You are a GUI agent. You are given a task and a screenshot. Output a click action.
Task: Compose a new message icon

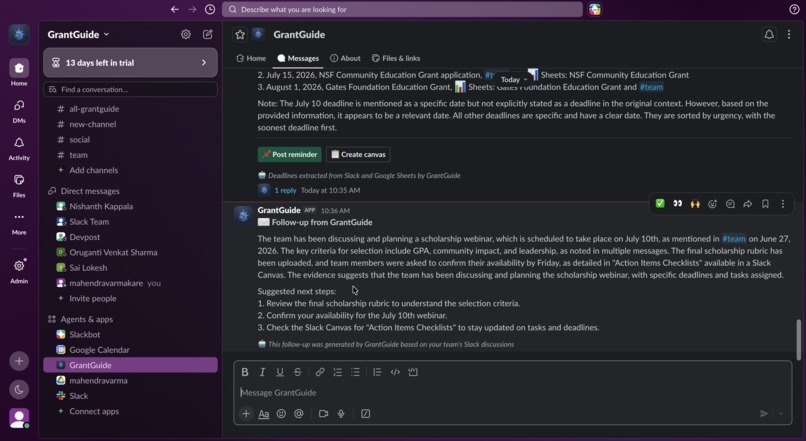pos(208,34)
